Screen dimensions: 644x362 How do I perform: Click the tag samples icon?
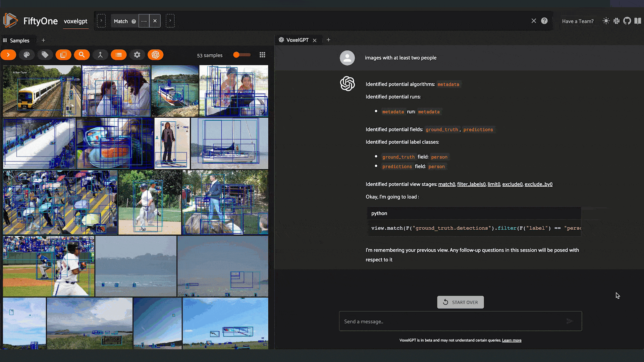pyautogui.click(x=45, y=55)
